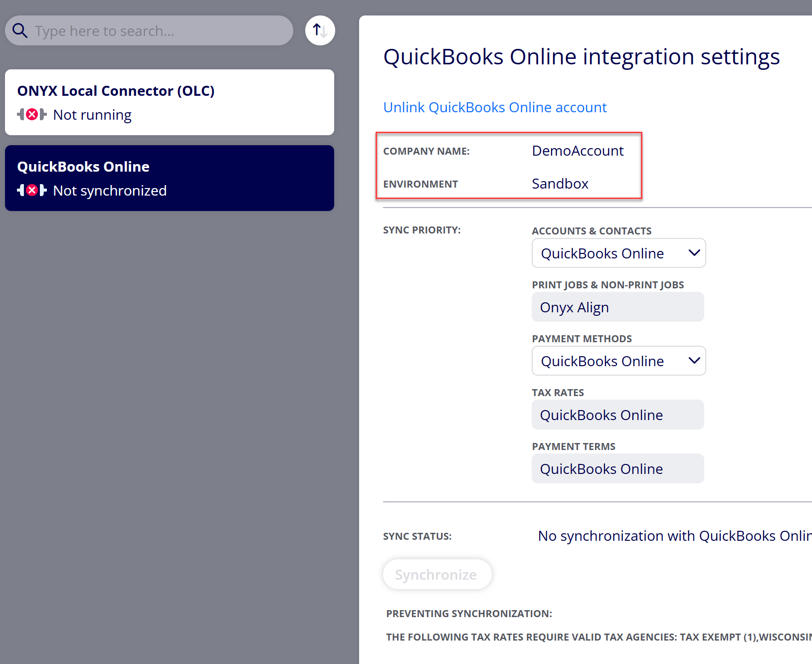Viewport: 812px width, 664px height.
Task: Click the 'Sync priority:' label
Action: pos(422,230)
